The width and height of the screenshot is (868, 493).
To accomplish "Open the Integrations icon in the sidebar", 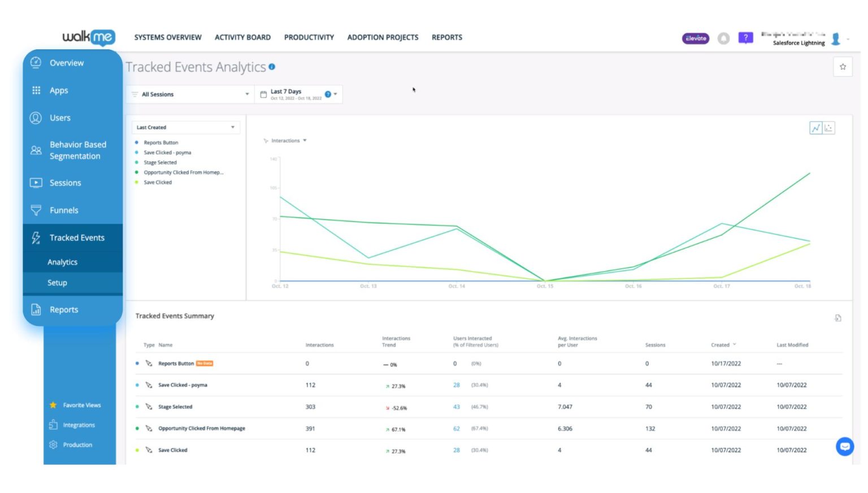I will (53, 425).
